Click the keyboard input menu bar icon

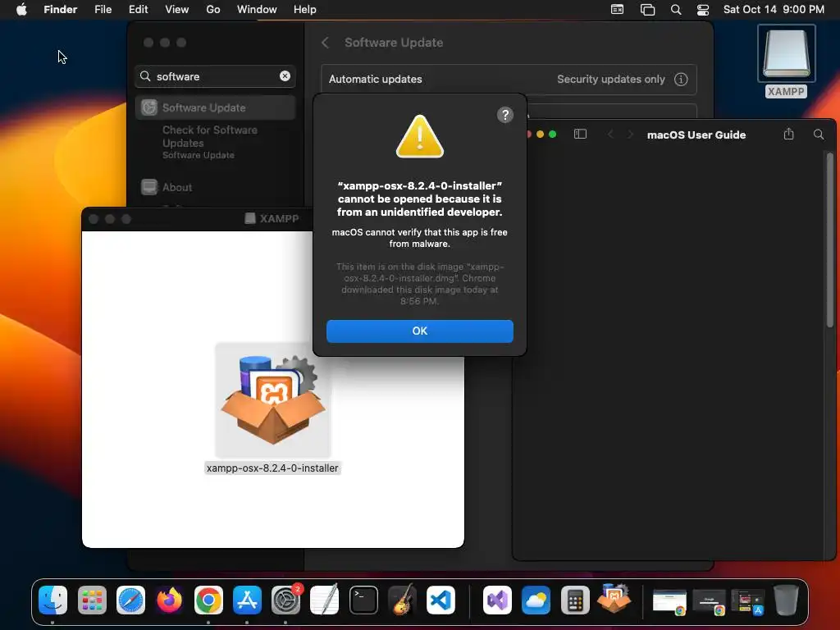point(617,10)
